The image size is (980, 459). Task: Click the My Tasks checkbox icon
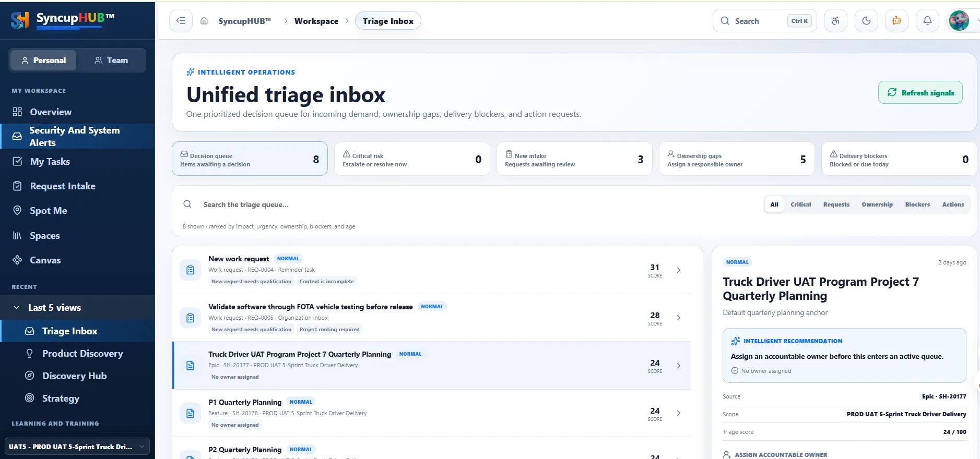(17, 161)
